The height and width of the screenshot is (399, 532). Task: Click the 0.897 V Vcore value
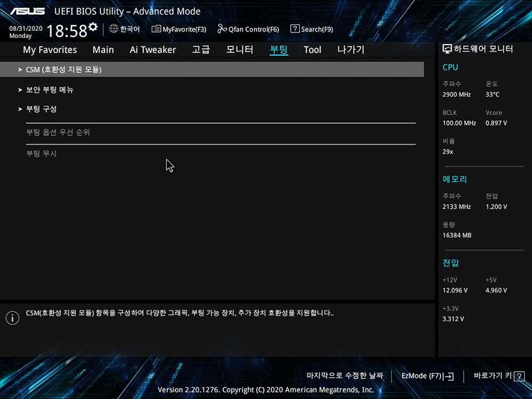click(496, 123)
